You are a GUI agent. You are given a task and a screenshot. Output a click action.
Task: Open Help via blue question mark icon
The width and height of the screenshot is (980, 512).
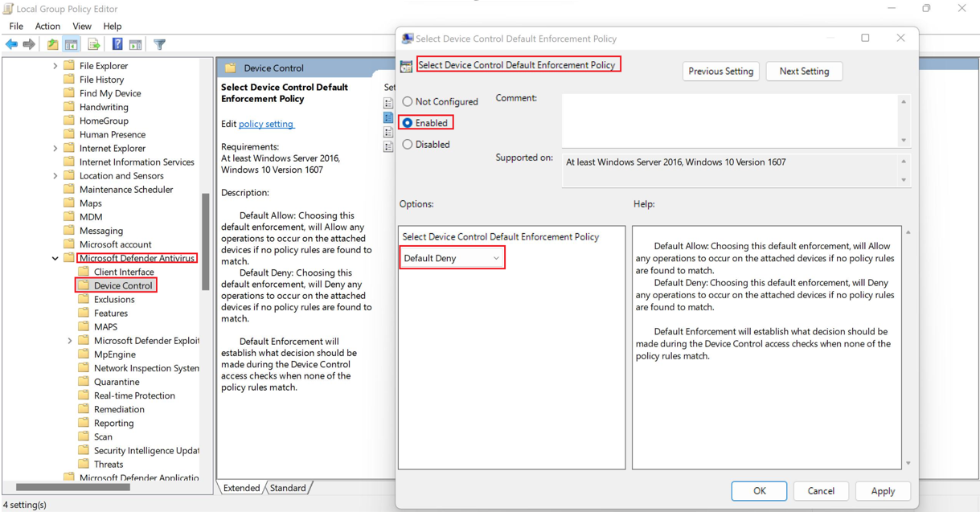coord(117,45)
